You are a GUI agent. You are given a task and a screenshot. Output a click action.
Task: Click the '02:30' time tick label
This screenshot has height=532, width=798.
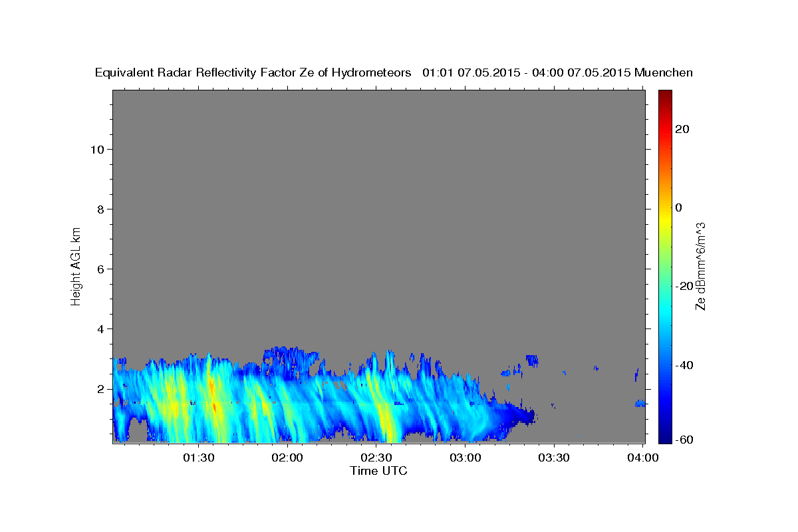376,458
